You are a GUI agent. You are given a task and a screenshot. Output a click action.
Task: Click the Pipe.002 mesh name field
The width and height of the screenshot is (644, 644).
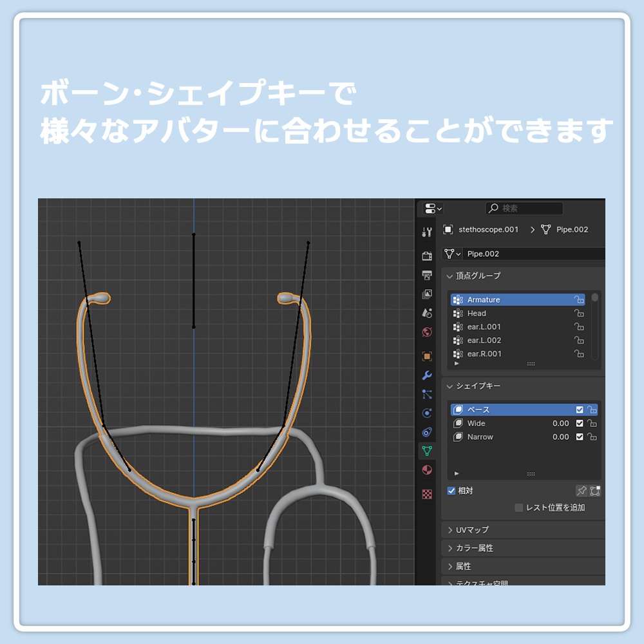534,254
